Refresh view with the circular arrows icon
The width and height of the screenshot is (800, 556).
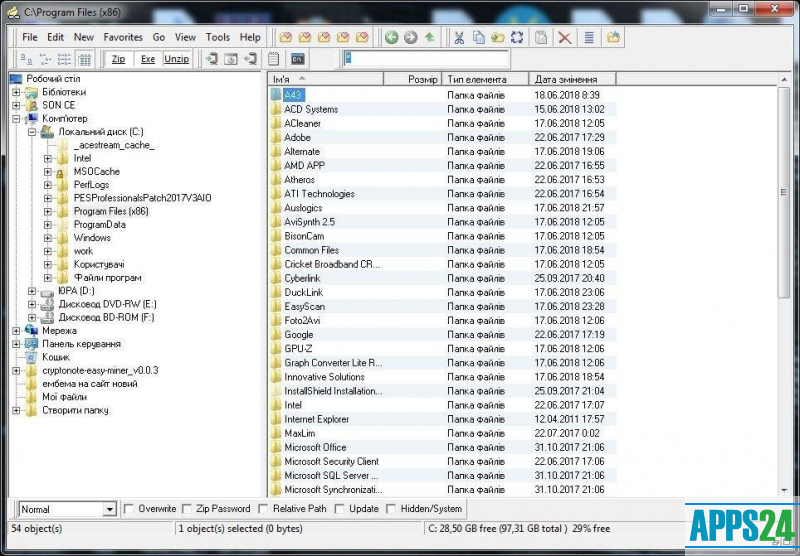[x=517, y=37]
